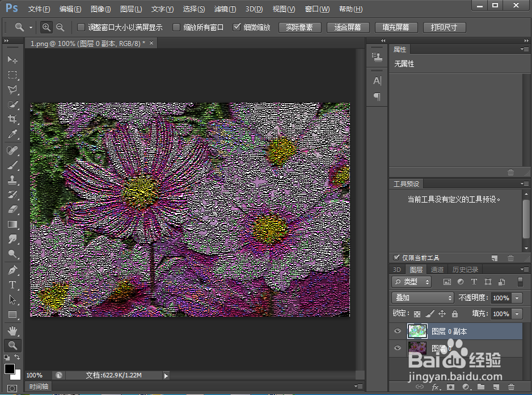This screenshot has height=395, width=532.
Task: Select the Polygonal Lasso tool
Action: click(x=12, y=90)
